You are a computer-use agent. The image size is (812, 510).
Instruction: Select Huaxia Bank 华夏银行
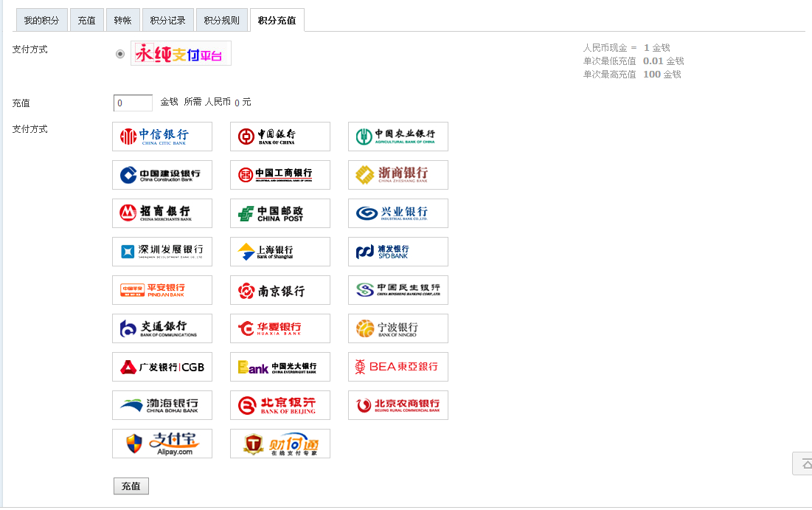280,328
